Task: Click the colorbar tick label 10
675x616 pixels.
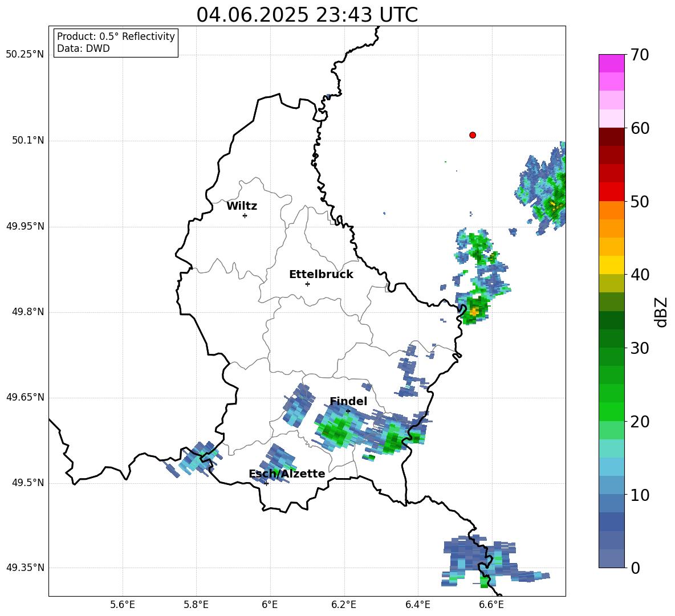Action: [639, 495]
